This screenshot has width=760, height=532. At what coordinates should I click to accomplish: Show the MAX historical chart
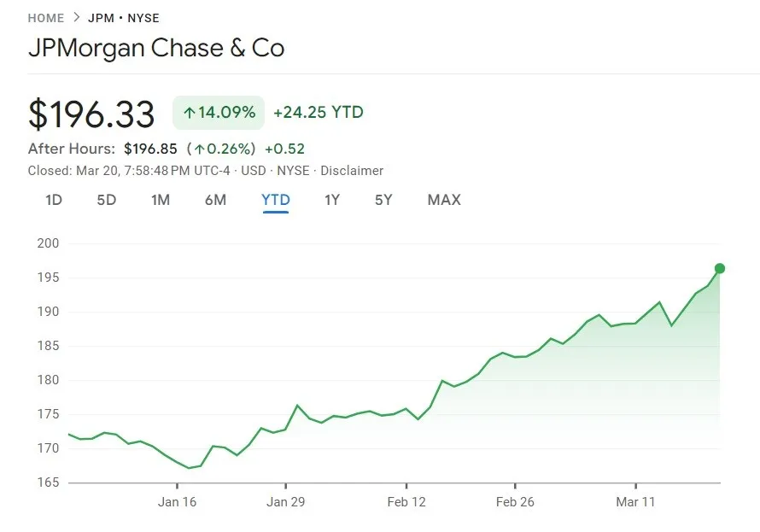pyautogui.click(x=443, y=200)
